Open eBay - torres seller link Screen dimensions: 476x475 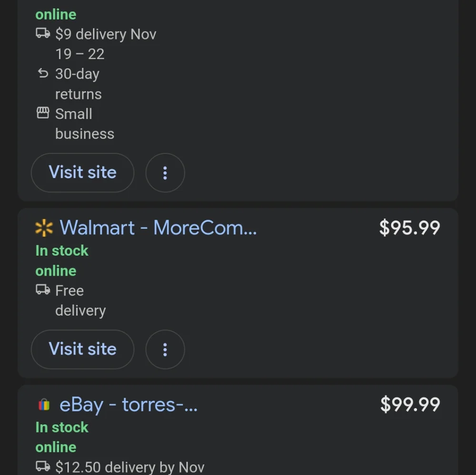tap(129, 405)
